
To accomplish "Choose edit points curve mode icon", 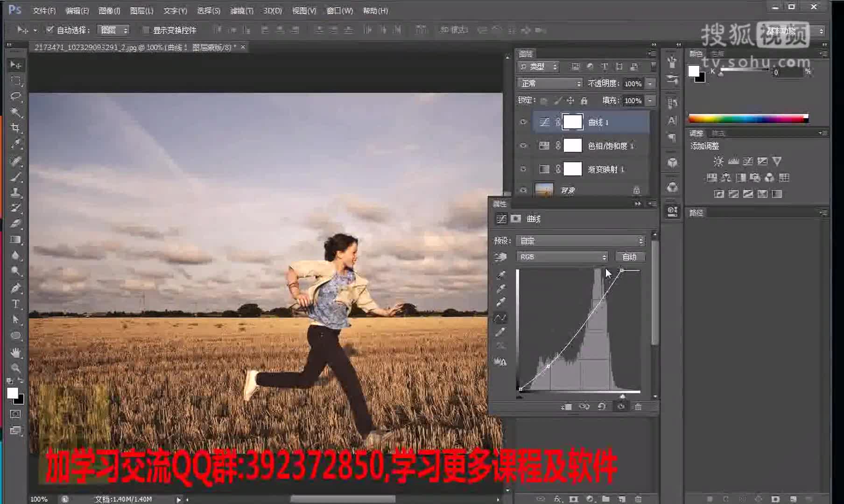I will [x=500, y=318].
